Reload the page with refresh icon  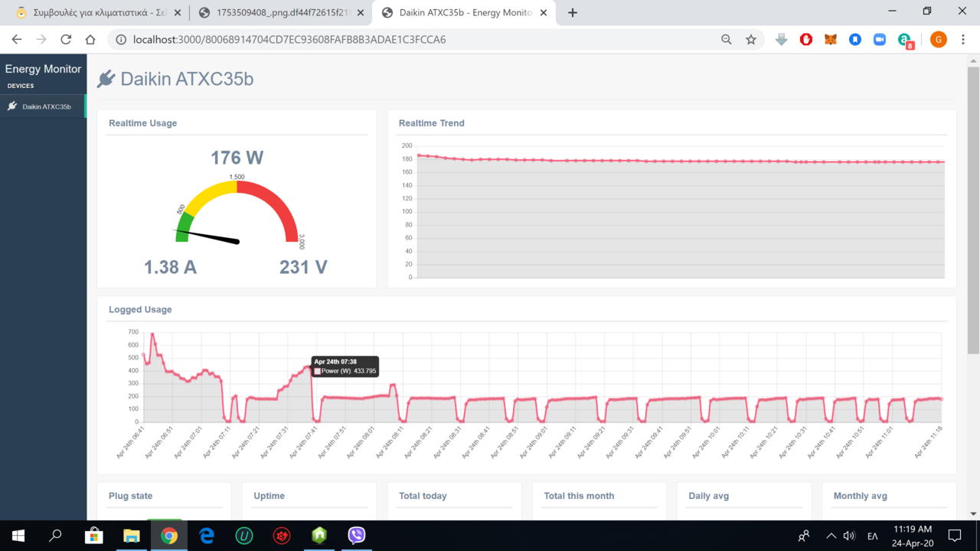click(66, 40)
